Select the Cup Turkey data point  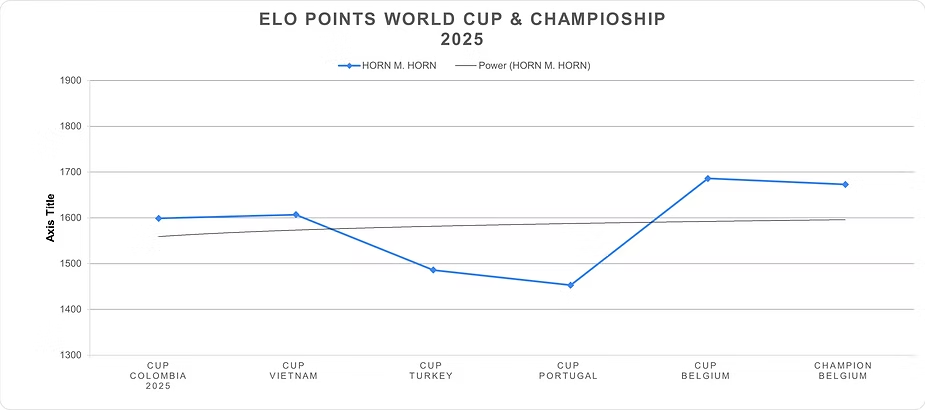(x=433, y=270)
